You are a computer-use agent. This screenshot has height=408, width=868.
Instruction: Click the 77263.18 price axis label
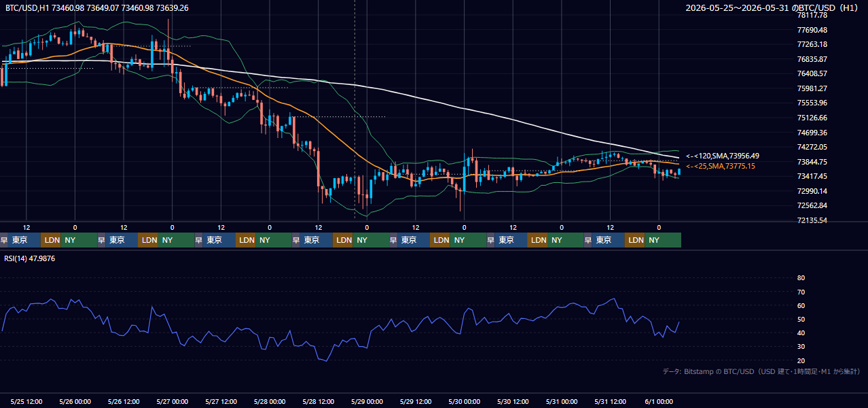pos(812,44)
